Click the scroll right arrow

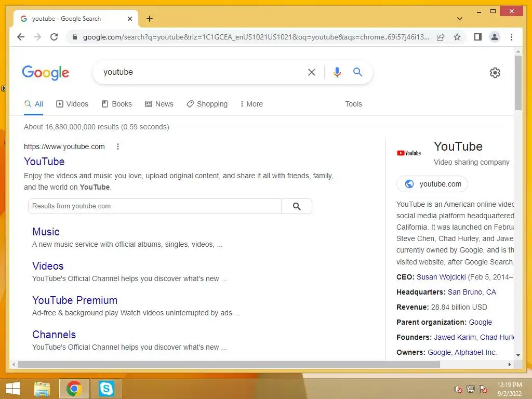pos(509,364)
